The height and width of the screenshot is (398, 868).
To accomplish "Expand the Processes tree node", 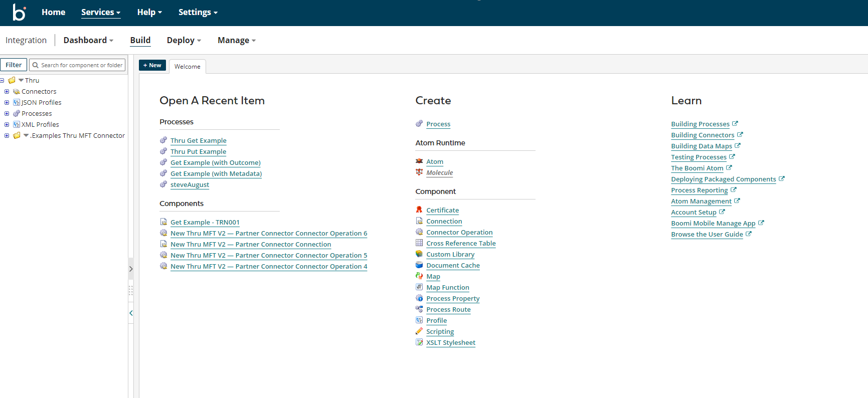I will 7,114.
